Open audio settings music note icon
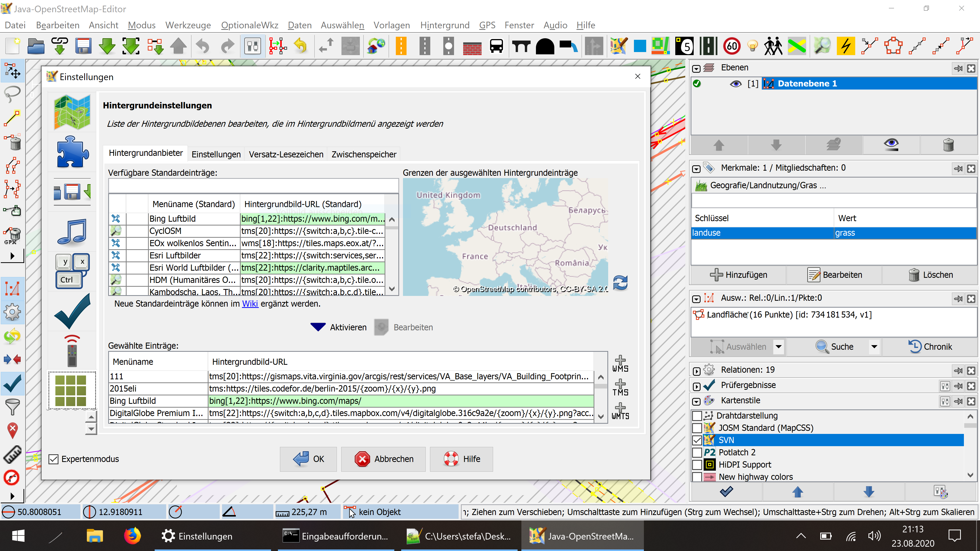 point(72,232)
